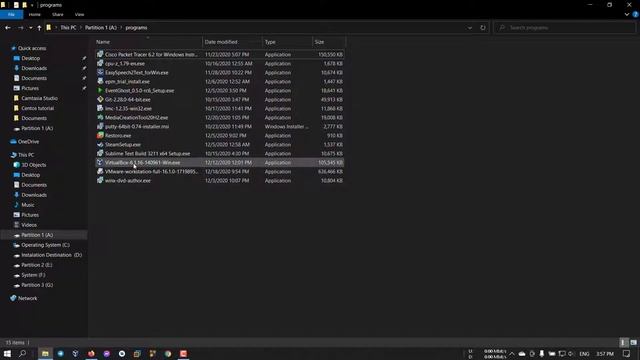Open the recent locations dropdown arrow
The width and height of the screenshot is (640, 360).
[x=31, y=28]
